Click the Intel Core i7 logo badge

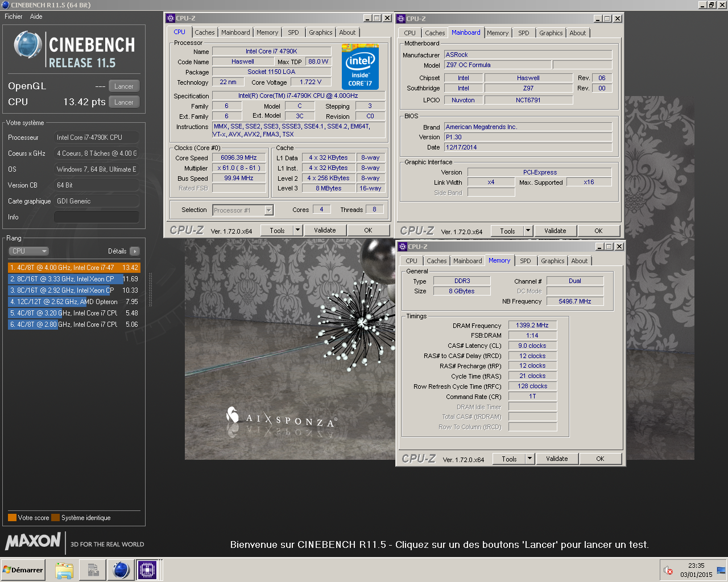[x=360, y=67]
